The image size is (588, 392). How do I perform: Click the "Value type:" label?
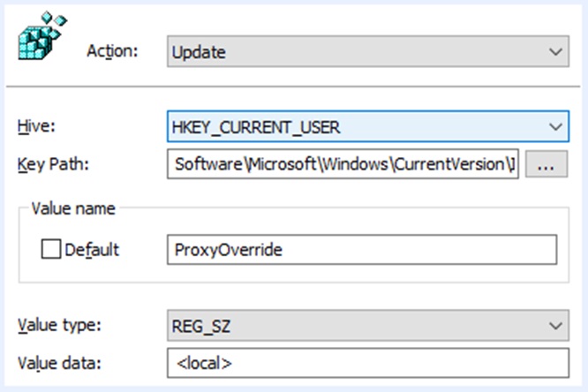pos(59,325)
